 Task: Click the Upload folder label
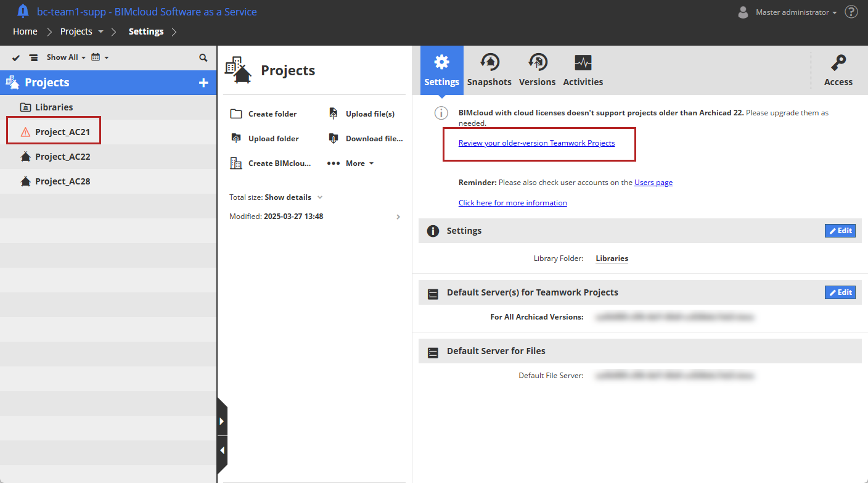click(274, 139)
